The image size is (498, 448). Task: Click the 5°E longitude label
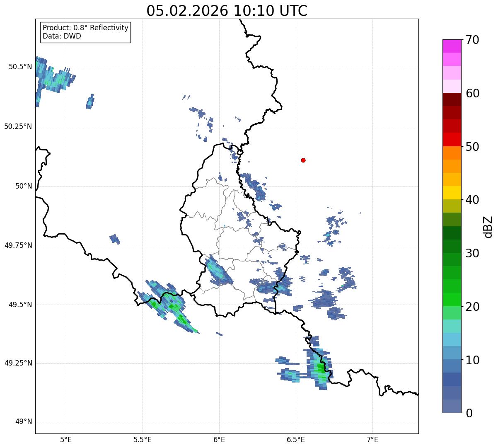click(66, 440)
